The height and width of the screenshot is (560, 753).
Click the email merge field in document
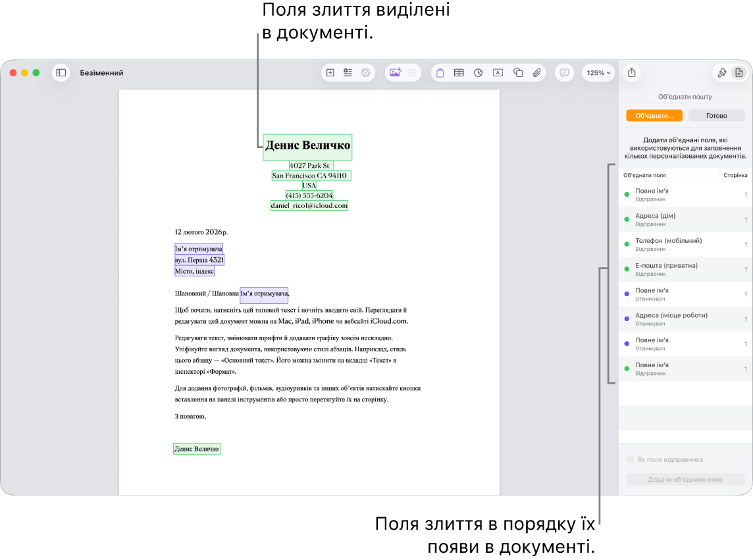pos(309,205)
